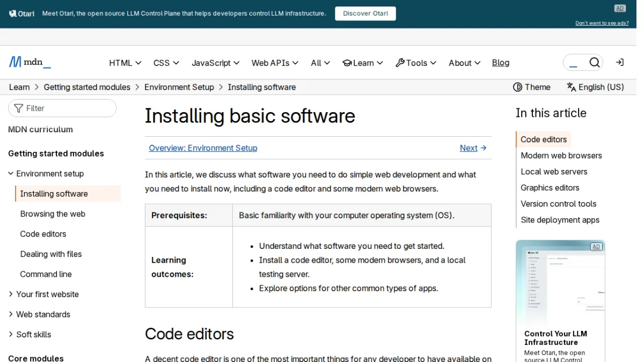Open the JavaScript menu
The width and height of the screenshot is (644, 362).
[216, 63]
